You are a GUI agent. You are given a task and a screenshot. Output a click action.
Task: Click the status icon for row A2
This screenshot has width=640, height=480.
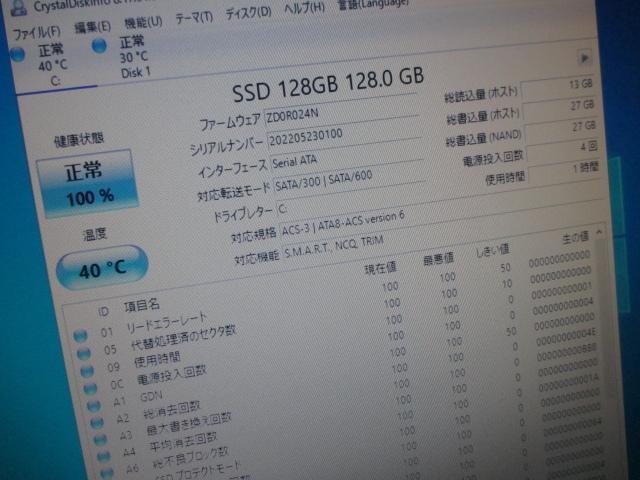97,423
